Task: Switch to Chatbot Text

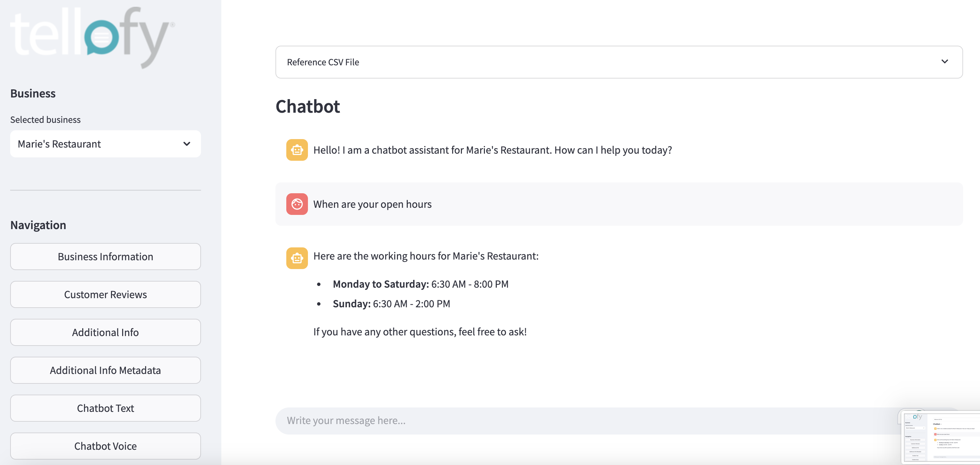Action: tap(105, 408)
